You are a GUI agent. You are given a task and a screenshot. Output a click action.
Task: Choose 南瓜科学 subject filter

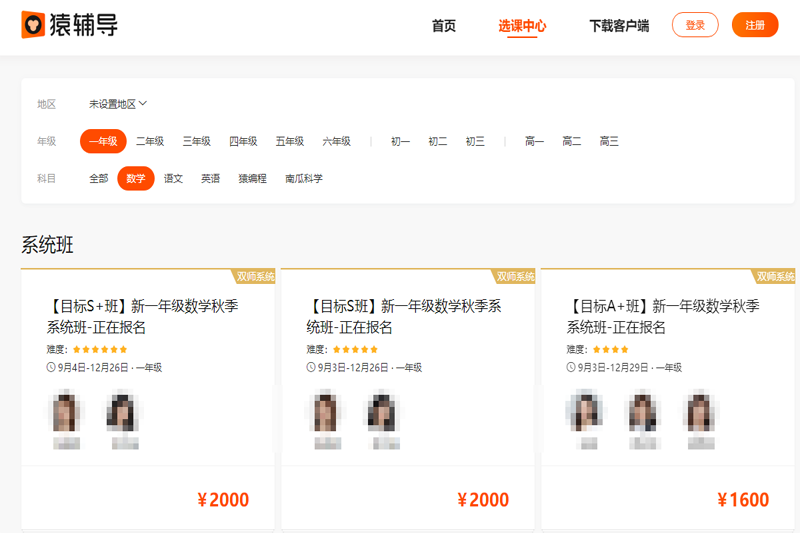coord(304,179)
